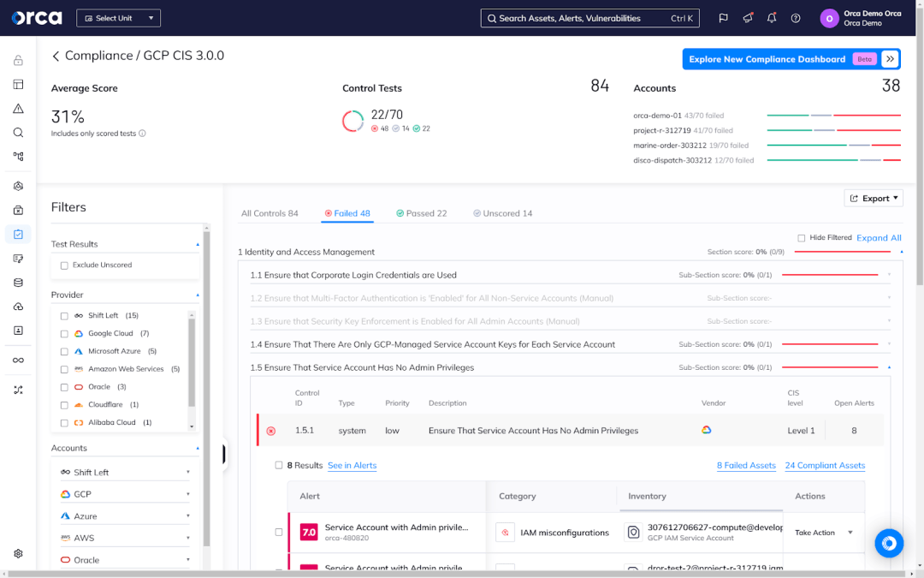Screen dimensions: 924x578
Task: Click the Orca logo
Action: pyautogui.click(x=37, y=18)
